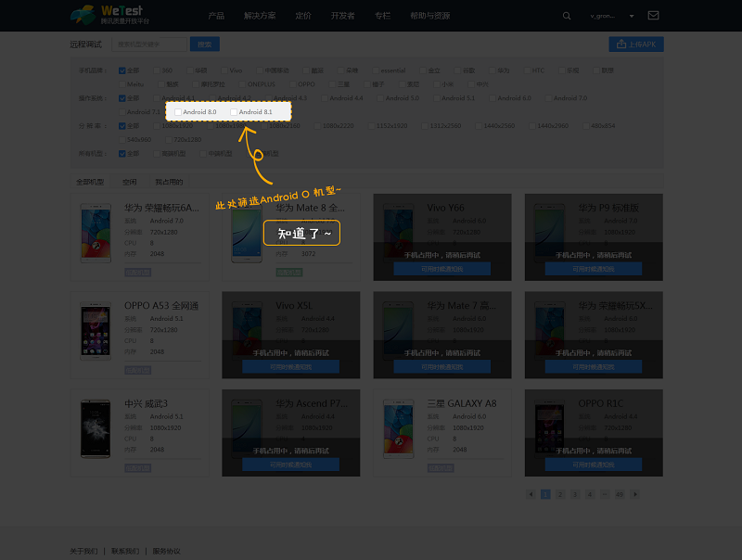The width and height of the screenshot is (742, 560).
Task: Click the 华为 荣耀畅玩6A phone thumbnail
Action: coord(96,234)
